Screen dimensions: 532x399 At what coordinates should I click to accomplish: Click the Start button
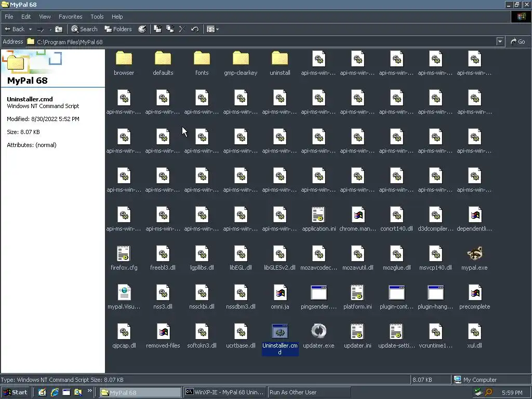click(x=15, y=392)
